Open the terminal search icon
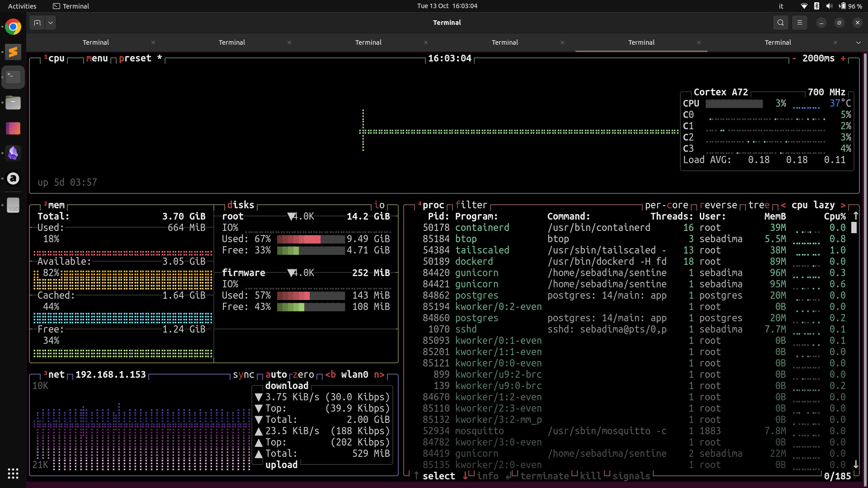 780,23
